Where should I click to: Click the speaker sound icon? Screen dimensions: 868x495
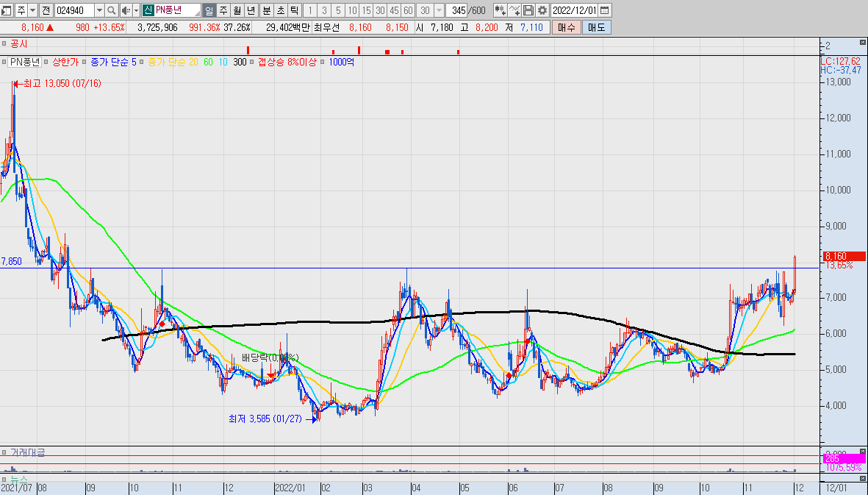pyautogui.click(x=126, y=10)
